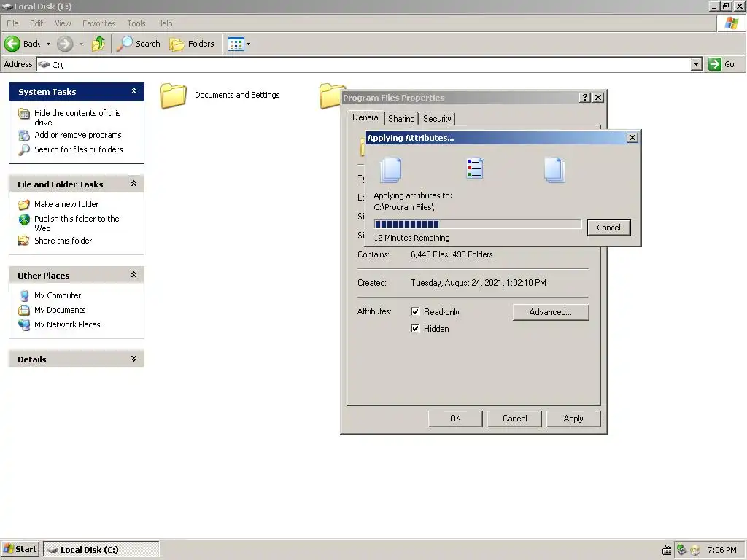Toggle the Folders pane button
This screenshot has width=747, height=560.
coord(192,44)
